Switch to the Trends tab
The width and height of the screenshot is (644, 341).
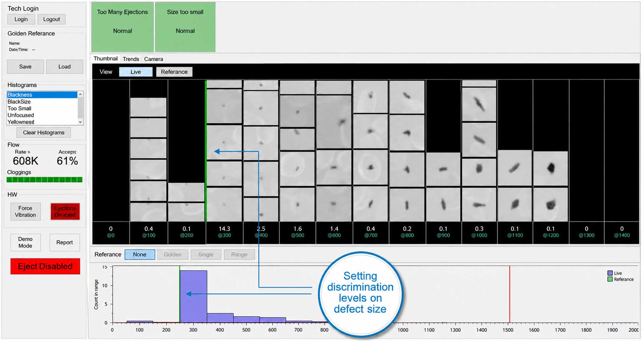point(131,59)
